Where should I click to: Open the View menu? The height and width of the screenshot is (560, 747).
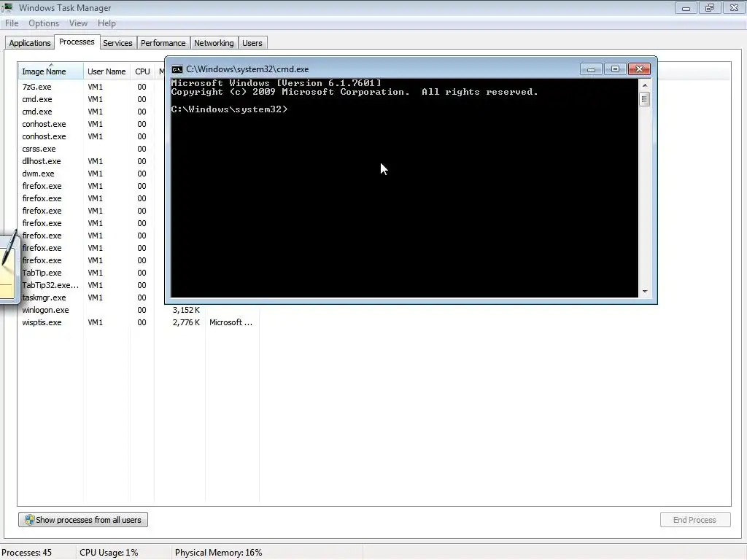pos(78,23)
